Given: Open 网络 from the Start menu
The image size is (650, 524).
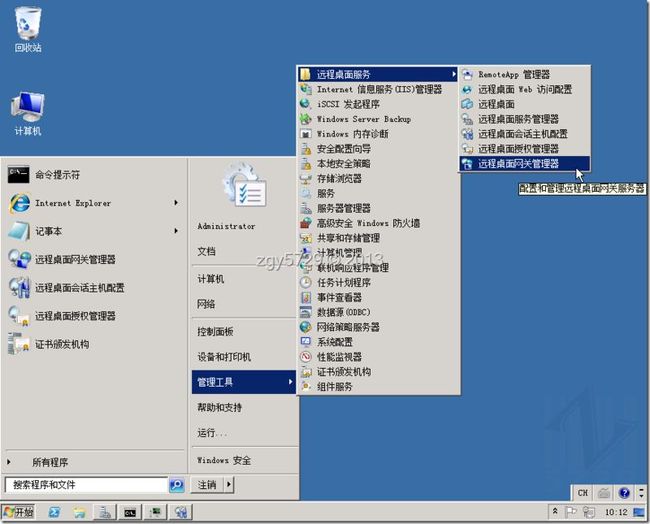Looking at the screenshot, I should (x=244, y=304).
